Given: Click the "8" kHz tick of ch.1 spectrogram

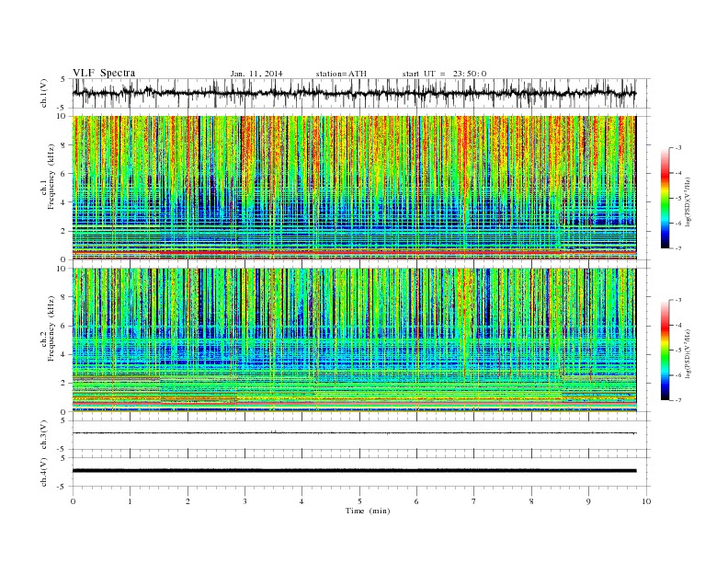Looking at the screenshot, I should tap(63, 145).
